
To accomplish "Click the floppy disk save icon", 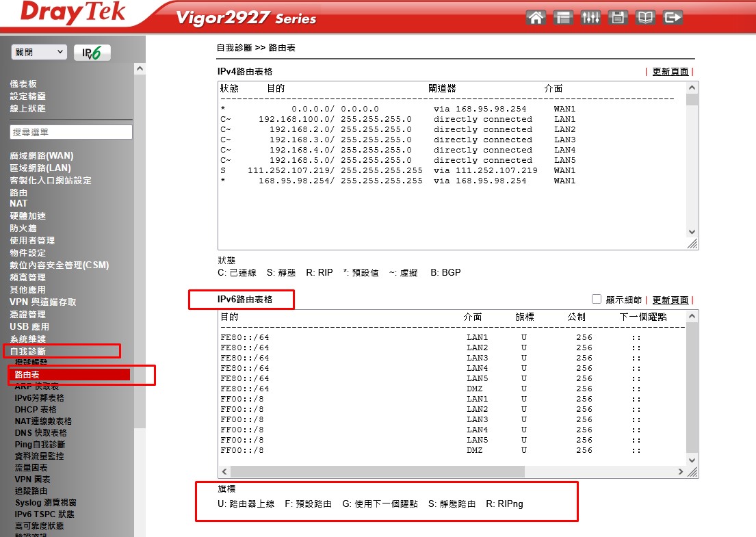I will click(618, 18).
